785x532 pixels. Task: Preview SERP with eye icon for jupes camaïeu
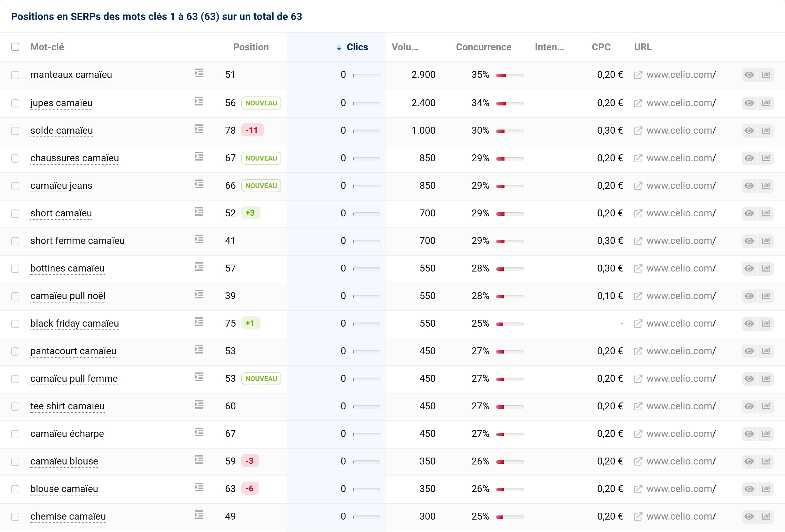749,103
